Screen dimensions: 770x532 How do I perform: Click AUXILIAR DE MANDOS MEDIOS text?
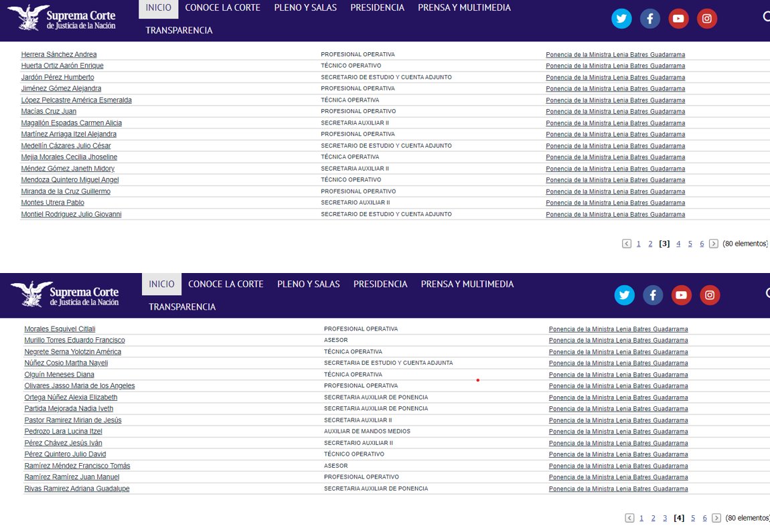(367, 432)
